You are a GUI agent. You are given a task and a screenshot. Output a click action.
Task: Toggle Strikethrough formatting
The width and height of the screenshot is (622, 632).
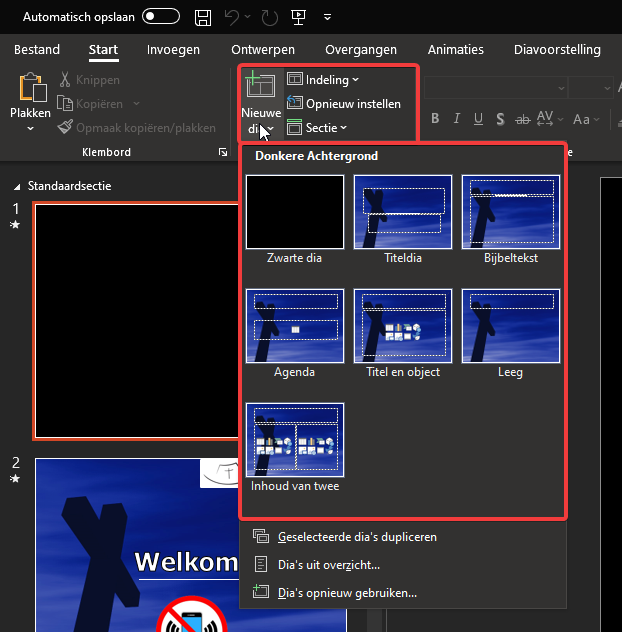pos(522,118)
